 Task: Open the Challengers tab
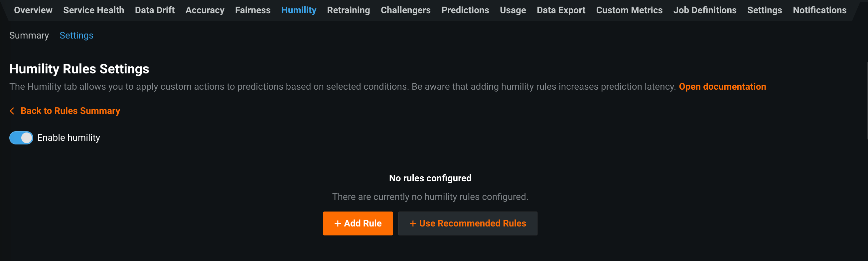tap(405, 10)
